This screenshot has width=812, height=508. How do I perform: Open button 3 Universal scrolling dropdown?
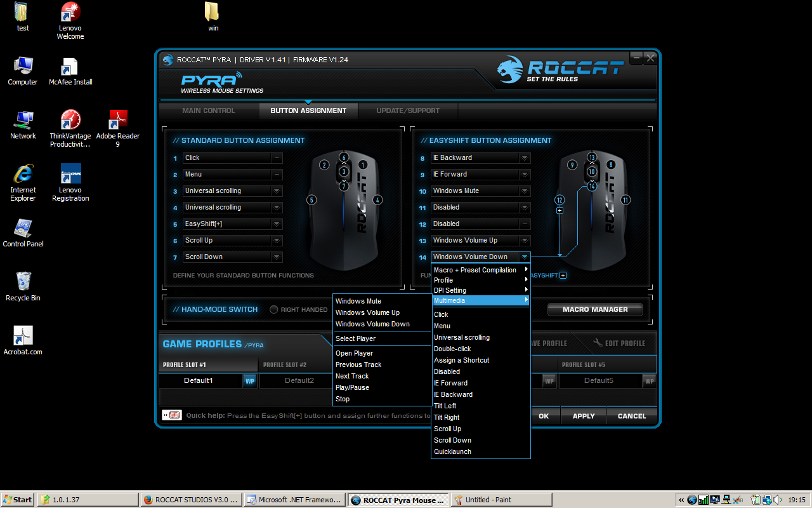277,190
